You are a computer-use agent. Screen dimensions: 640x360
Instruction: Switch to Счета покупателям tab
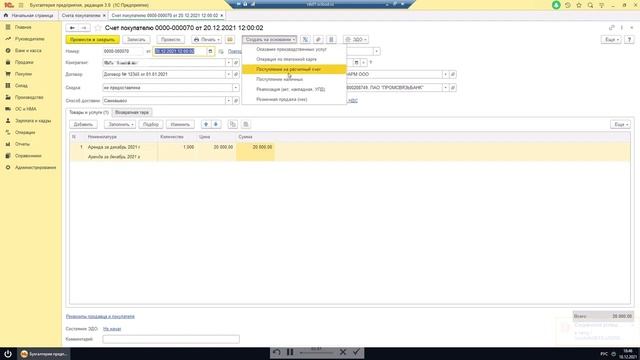click(x=81, y=16)
